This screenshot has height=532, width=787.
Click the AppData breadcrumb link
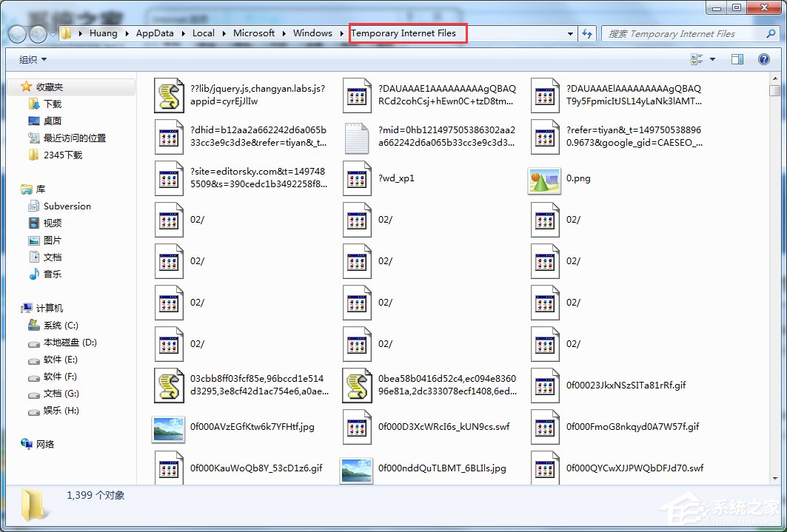coord(155,33)
